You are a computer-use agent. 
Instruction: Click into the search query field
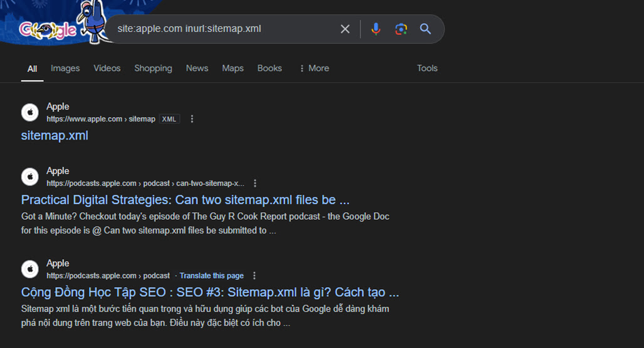[x=224, y=29]
